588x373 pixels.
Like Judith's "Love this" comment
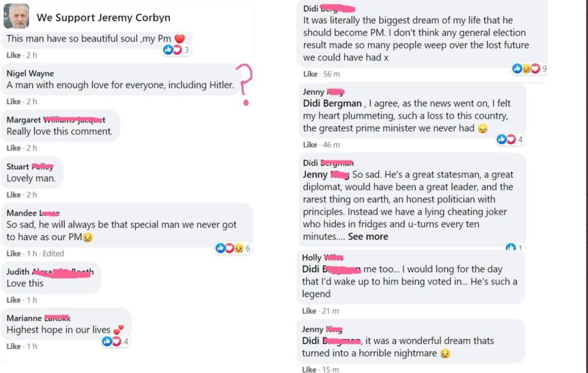[x=13, y=300]
